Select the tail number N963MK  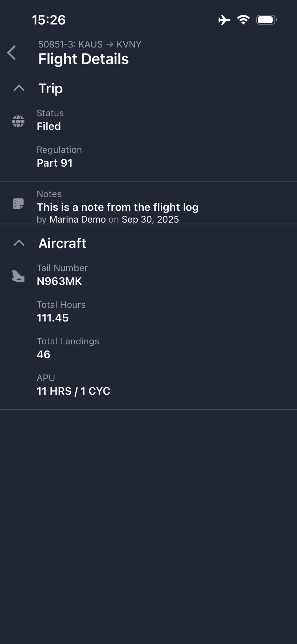click(x=59, y=281)
